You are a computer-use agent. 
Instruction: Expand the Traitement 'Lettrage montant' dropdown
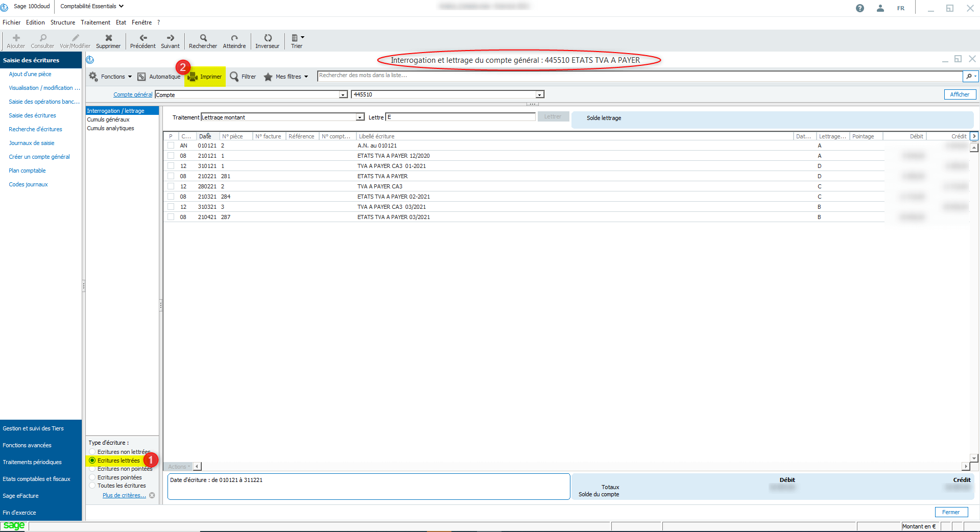tap(360, 117)
